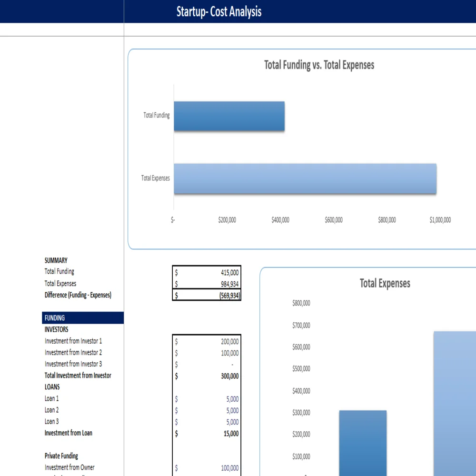Select the Total Expenses bar in the chart
The image size is (476, 476).
pos(305,178)
